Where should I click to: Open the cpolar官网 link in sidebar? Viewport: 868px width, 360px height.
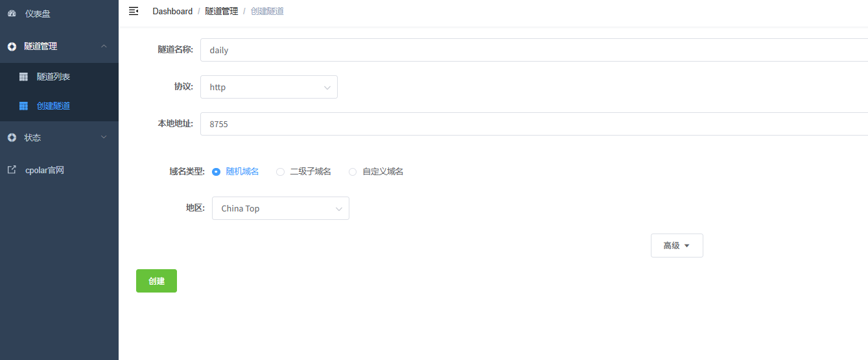click(59, 170)
